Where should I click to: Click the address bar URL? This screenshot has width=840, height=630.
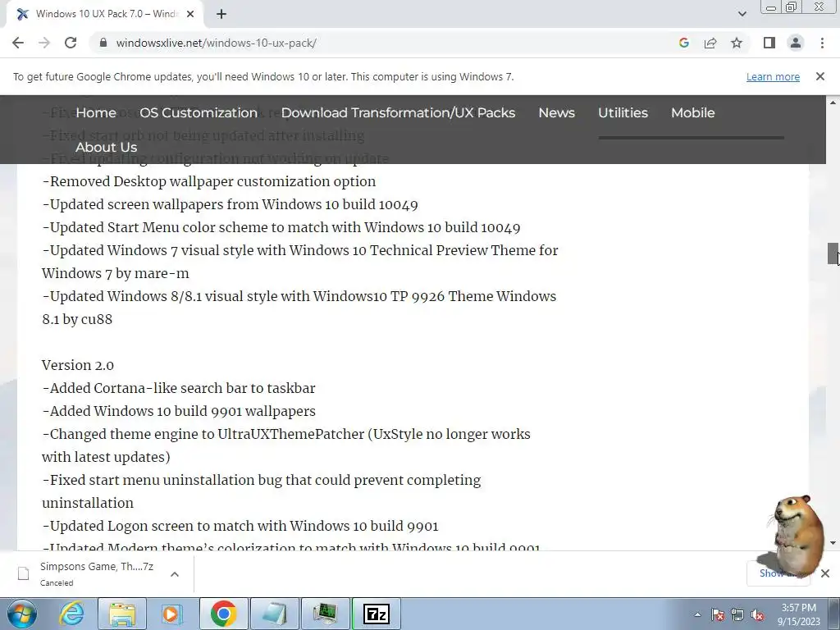coord(216,43)
